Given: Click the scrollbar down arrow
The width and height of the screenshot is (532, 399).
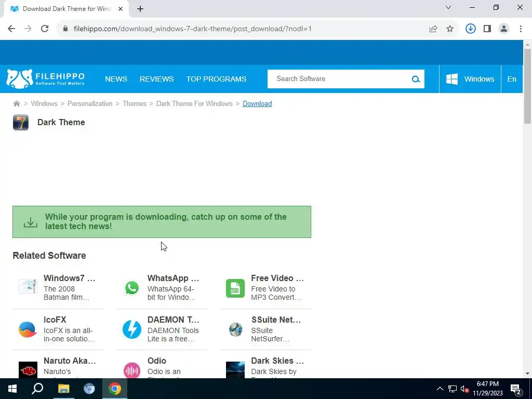Looking at the screenshot, I should coord(527,374).
